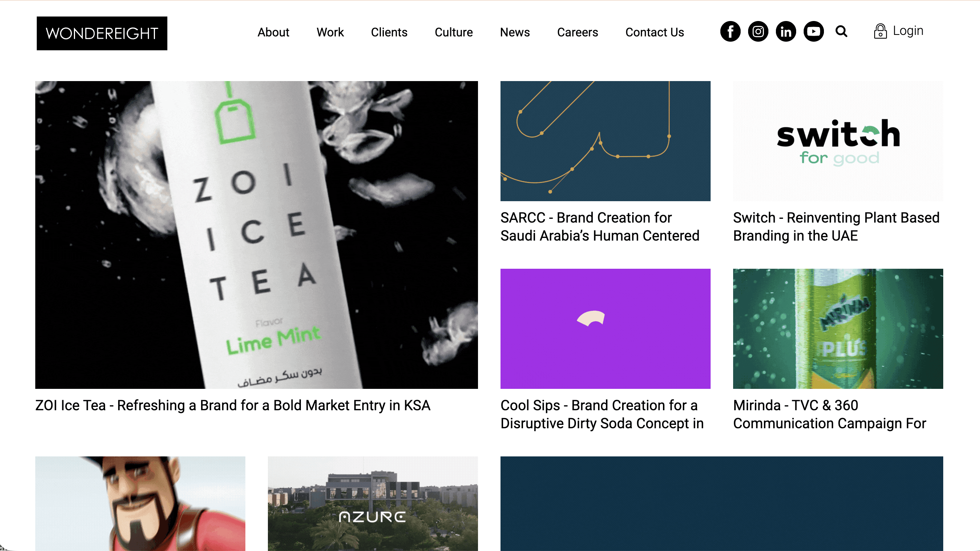Click the search magnifier icon
Image resolution: width=980 pixels, height=551 pixels.
click(842, 32)
